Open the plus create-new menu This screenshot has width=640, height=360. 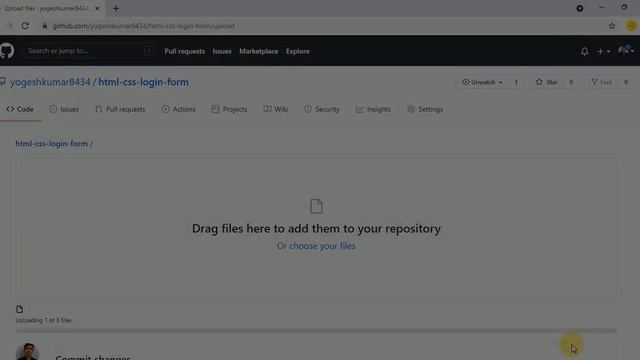(603, 51)
